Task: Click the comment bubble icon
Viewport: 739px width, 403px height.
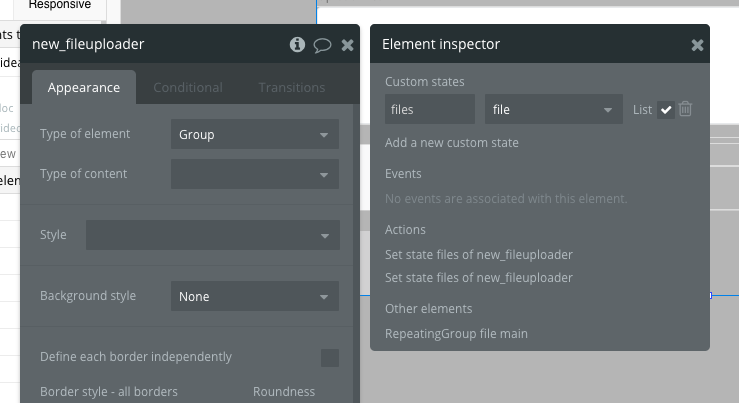Action: [322, 45]
